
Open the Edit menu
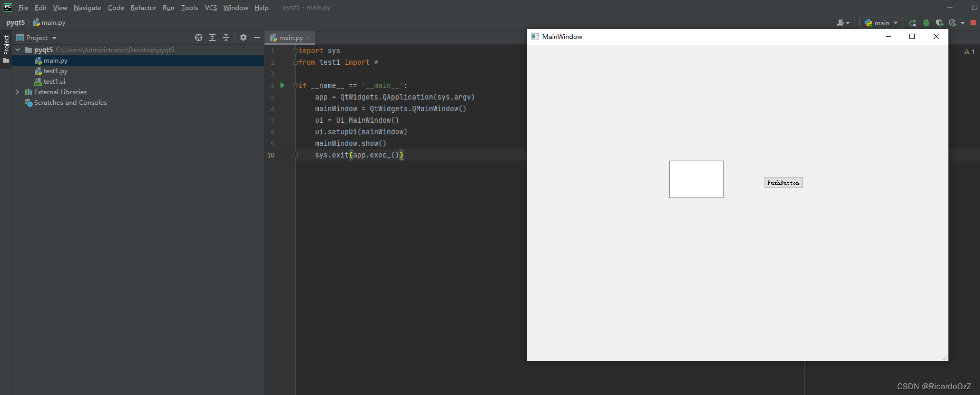point(41,7)
